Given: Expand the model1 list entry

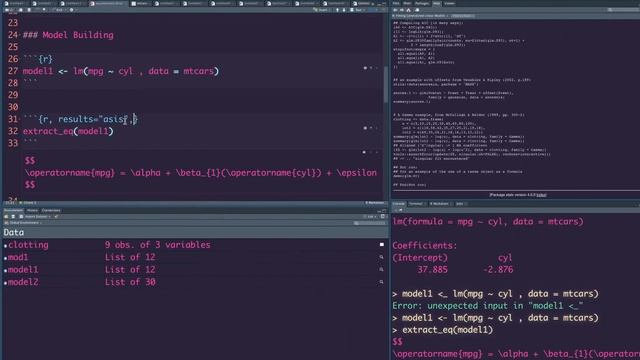Looking at the screenshot, I should [x=6, y=270].
